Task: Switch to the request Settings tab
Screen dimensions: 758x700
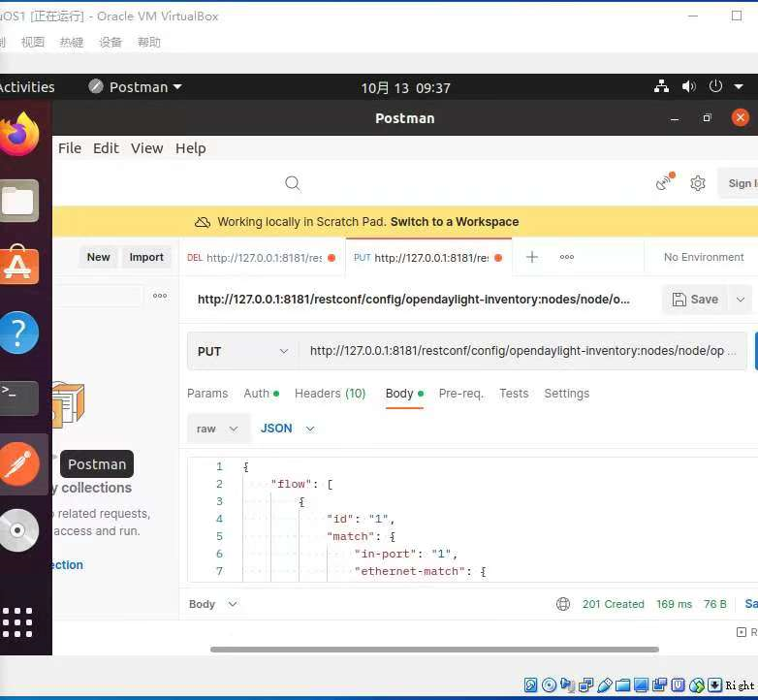Action: point(567,394)
